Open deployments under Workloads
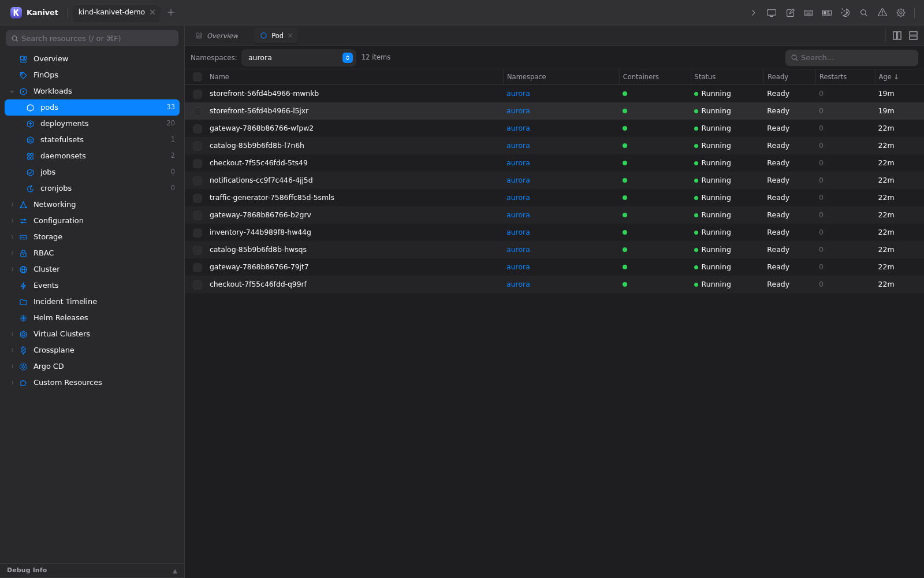Viewport: 924px width, 578px height. (92, 124)
